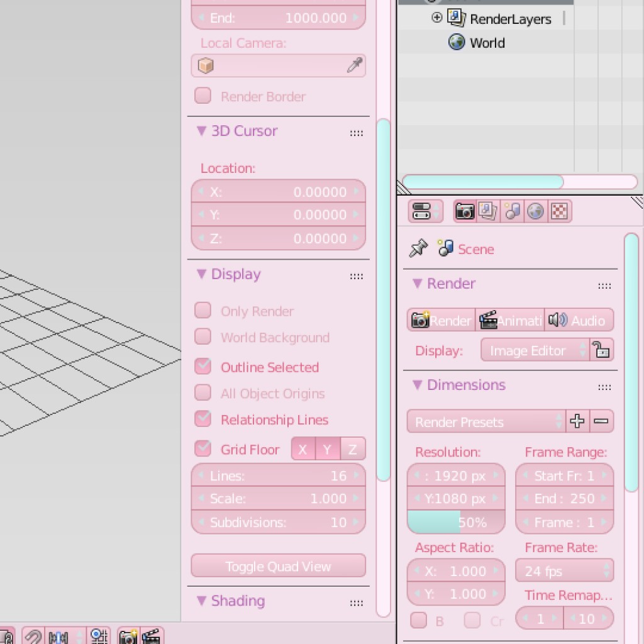Enable snapping with the magnet icon
644x644 pixels.
click(33, 636)
